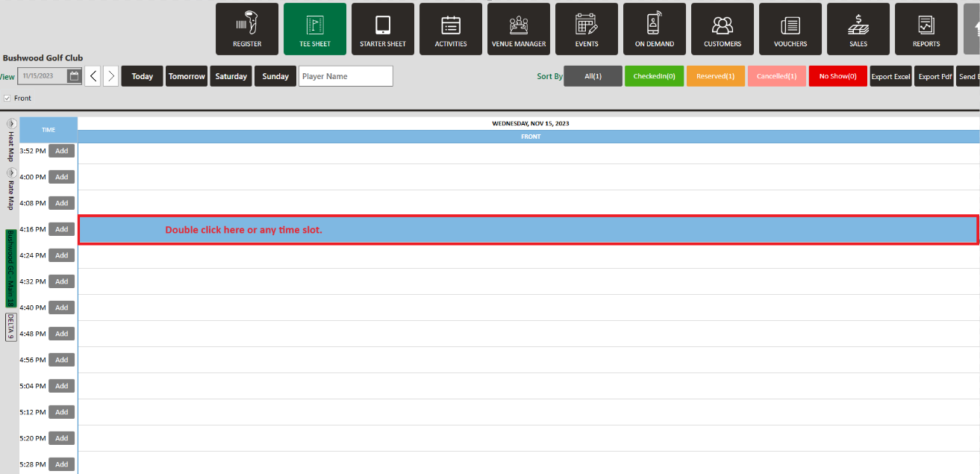
Task: Select the Tee Sheet module
Action: point(315,29)
